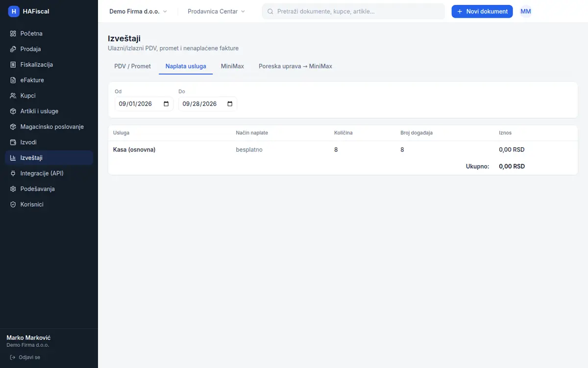Select the Kasa (osnovna) service row
Viewport: 588px width, 368px height.
(343, 150)
